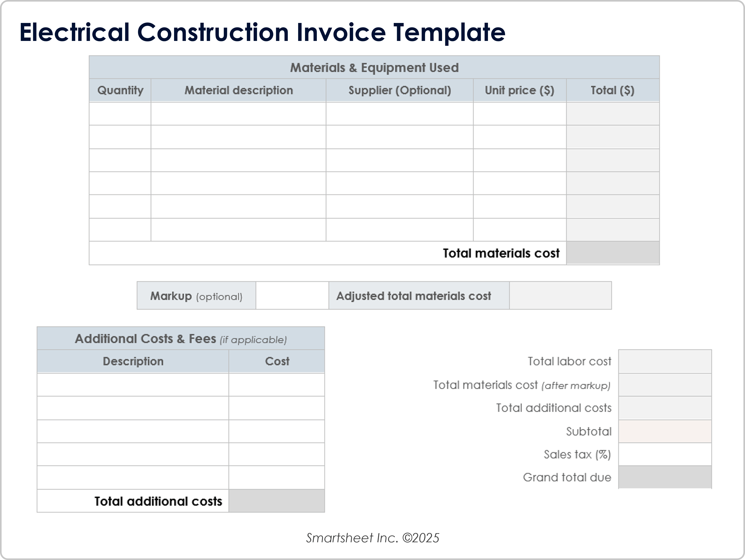Screen dimensions: 745x560
Task: Select the dark gray Total materials cost cell
Action: [613, 253]
